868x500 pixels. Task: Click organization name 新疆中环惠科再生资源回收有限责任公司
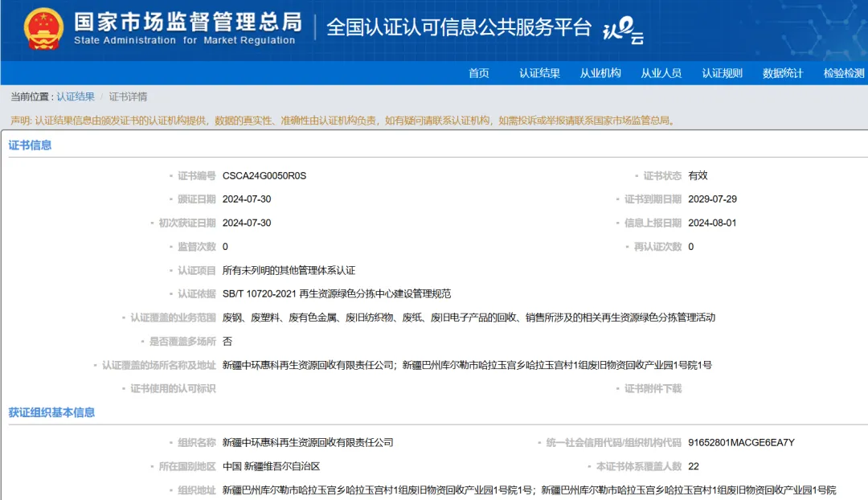click(x=308, y=443)
